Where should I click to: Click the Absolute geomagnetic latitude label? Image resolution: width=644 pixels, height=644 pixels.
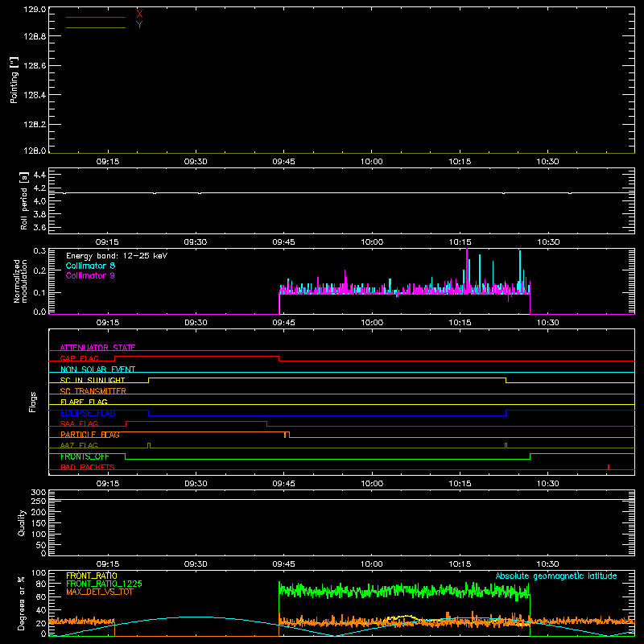click(x=556, y=576)
